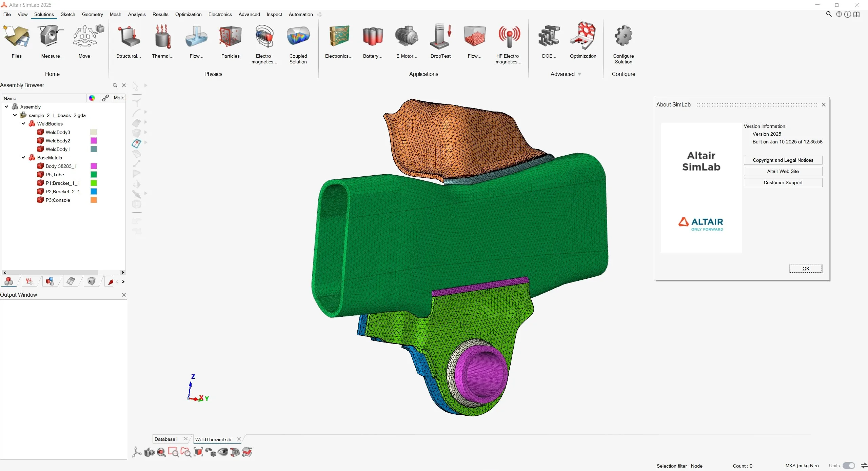Image resolution: width=868 pixels, height=471 pixels.
Task: Click the Optimization ribbon icon
Action: pyautogui.click(x=583, y=41)
